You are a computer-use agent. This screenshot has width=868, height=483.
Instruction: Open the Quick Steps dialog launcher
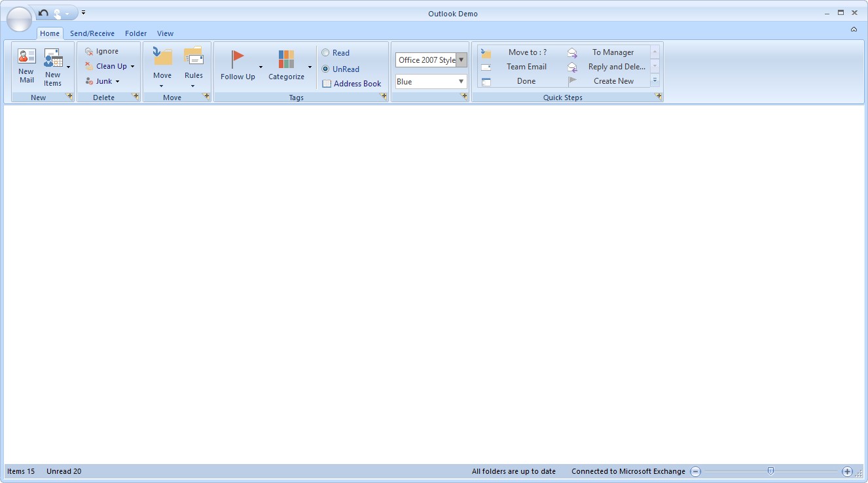[x=658, y=96]
